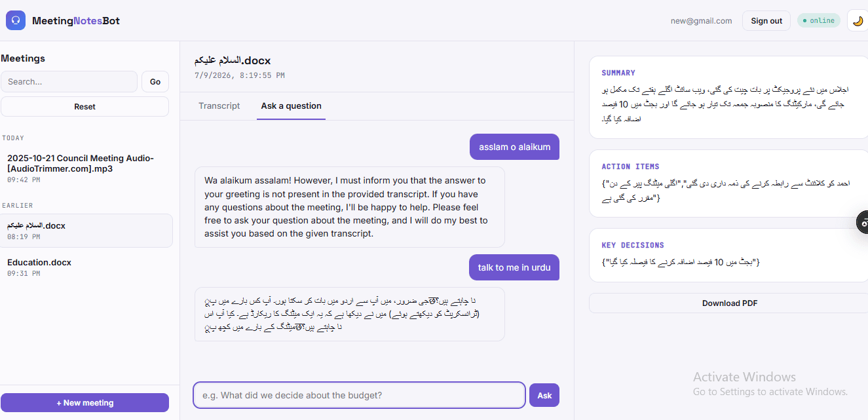The image size is (868, 420).
Task: Click the Urdu action items text
Action: click(725, 190)
